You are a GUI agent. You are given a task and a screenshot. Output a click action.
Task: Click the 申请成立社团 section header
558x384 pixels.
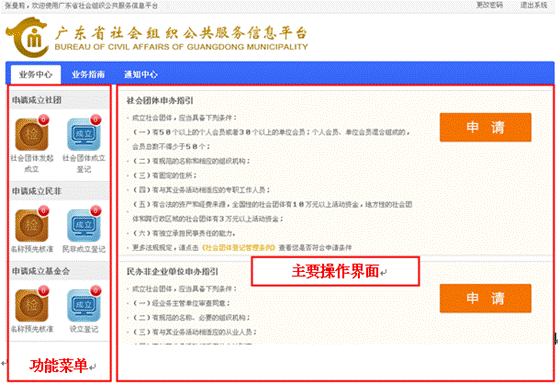coord(59,100)
